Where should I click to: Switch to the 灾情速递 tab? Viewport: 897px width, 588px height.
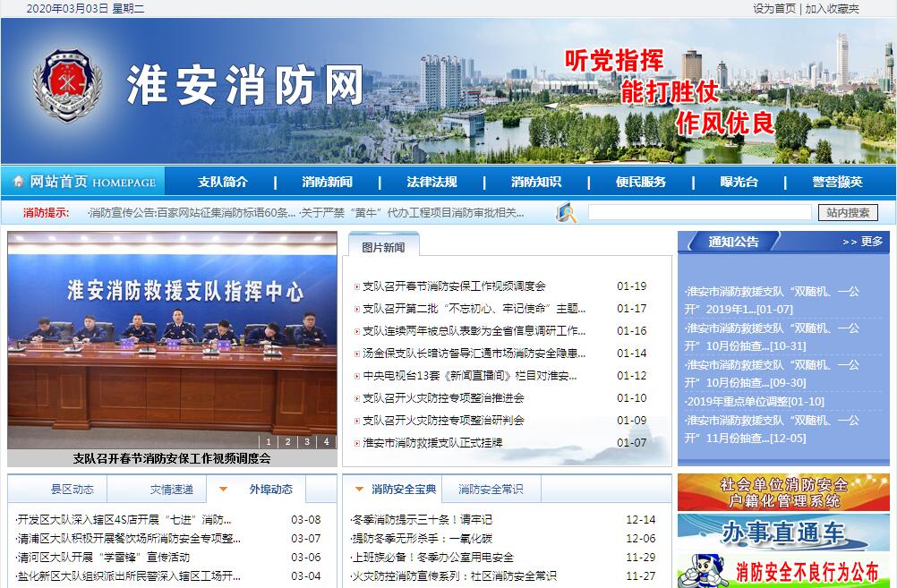click(x=171, y=490)
